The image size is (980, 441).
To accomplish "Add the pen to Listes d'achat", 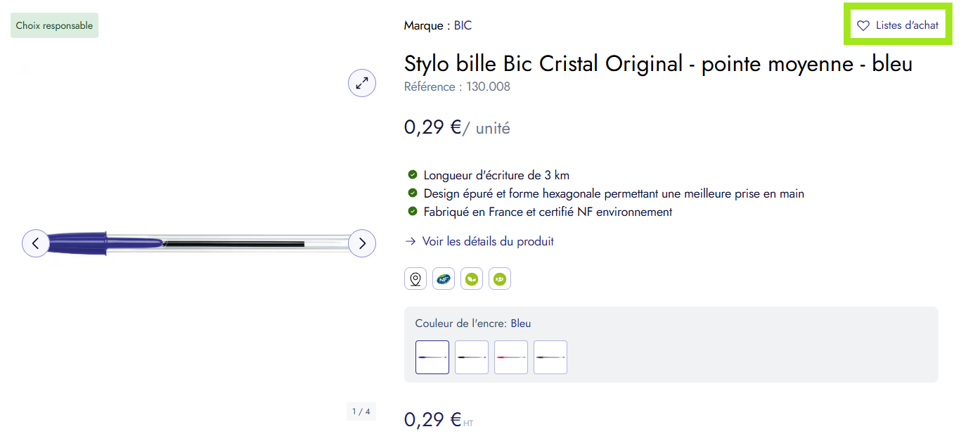I will tap(898, 25).
